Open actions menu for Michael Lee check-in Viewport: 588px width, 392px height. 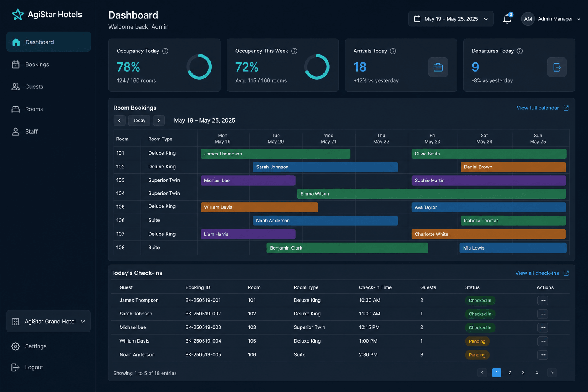pos(543,328)
